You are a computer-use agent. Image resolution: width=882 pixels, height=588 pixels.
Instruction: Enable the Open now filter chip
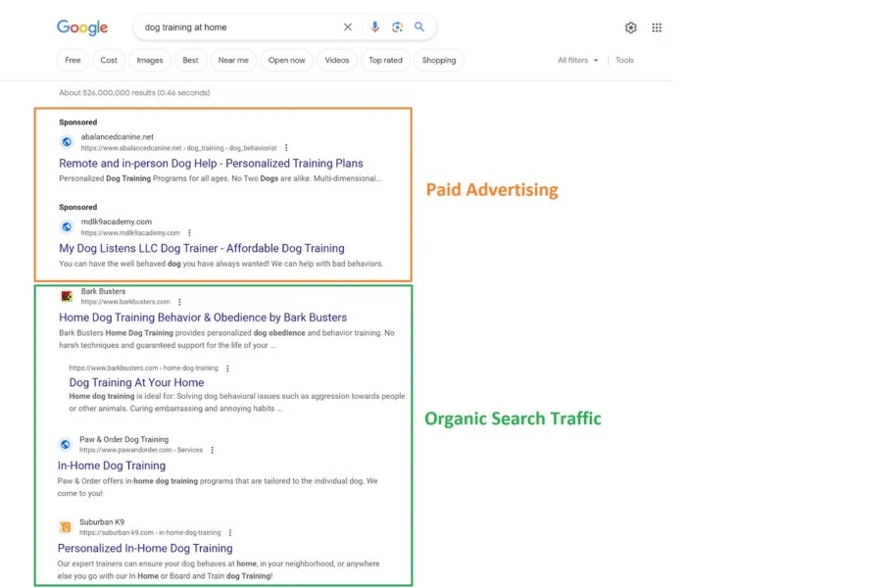(x=286, y=60)
